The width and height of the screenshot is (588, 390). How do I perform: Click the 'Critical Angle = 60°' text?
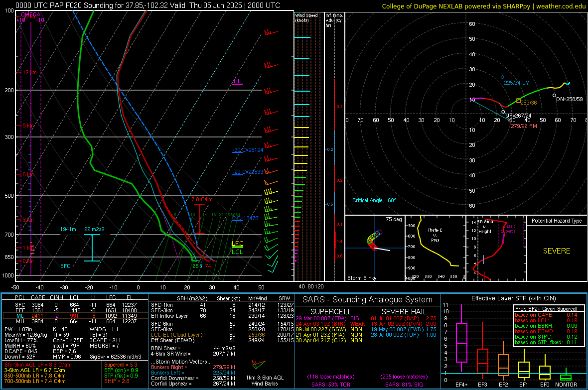point(374,200)
